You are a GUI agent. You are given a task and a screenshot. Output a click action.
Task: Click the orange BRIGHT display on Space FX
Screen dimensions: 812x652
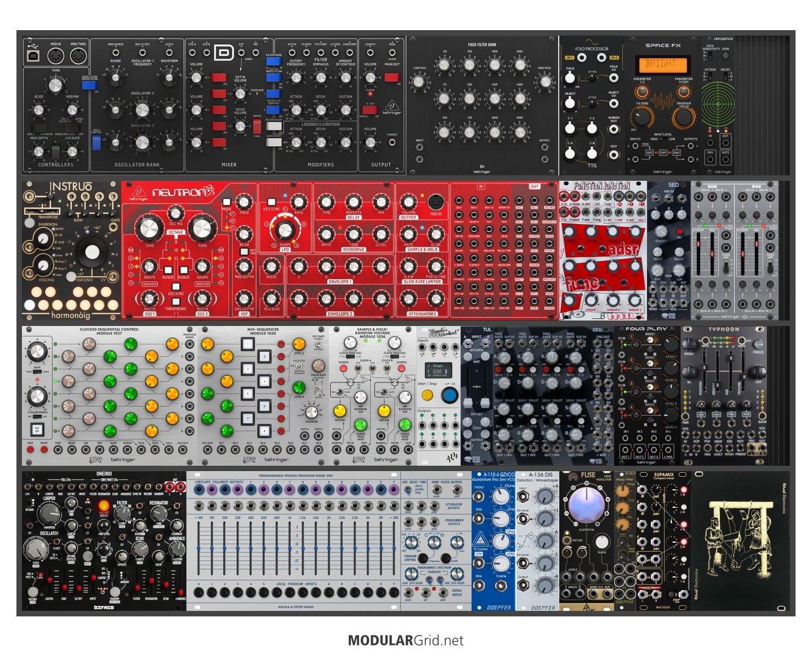click(x=662, y=64)
